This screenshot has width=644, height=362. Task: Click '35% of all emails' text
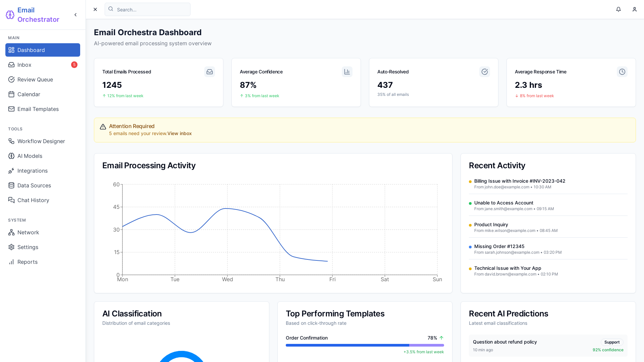(x=393, y=95)
